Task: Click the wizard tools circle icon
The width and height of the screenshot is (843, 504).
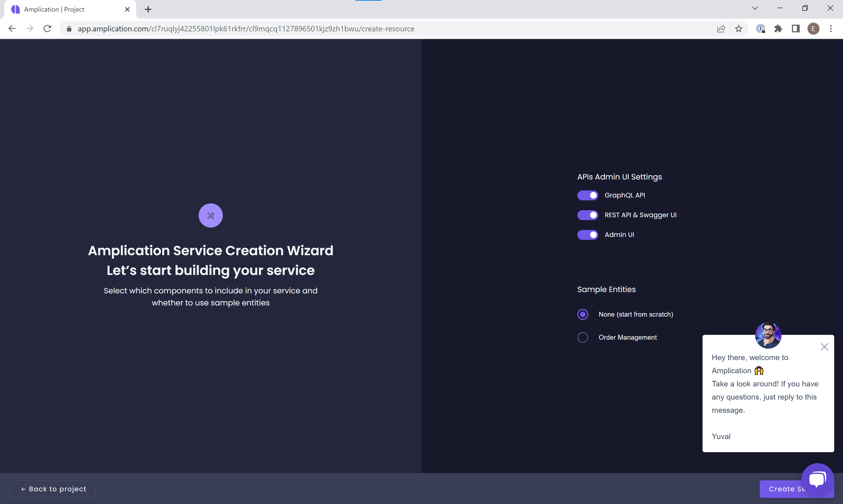Action: click(x=210, y=215)
